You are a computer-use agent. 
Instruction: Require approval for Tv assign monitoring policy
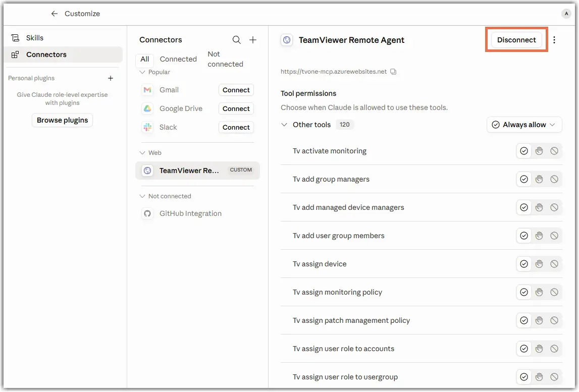539,292
